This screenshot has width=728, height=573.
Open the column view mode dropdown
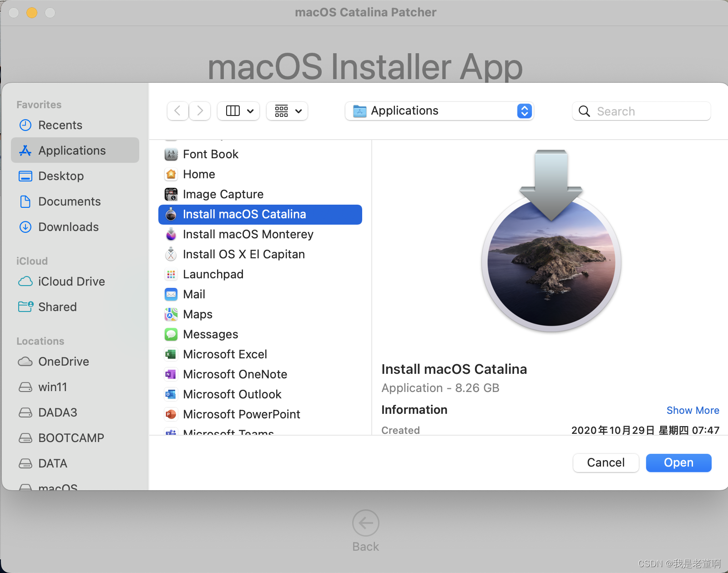point(238,111)
